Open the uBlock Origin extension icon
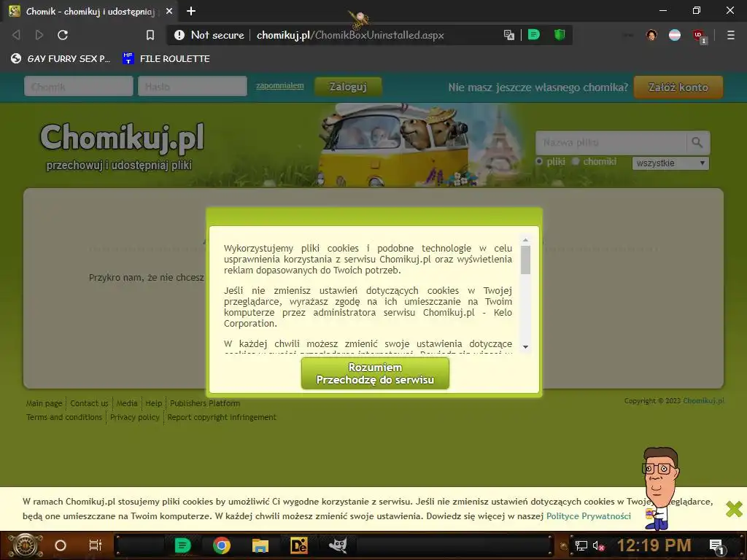The width and height of the screenshot is (747, 560). point(699,36)
